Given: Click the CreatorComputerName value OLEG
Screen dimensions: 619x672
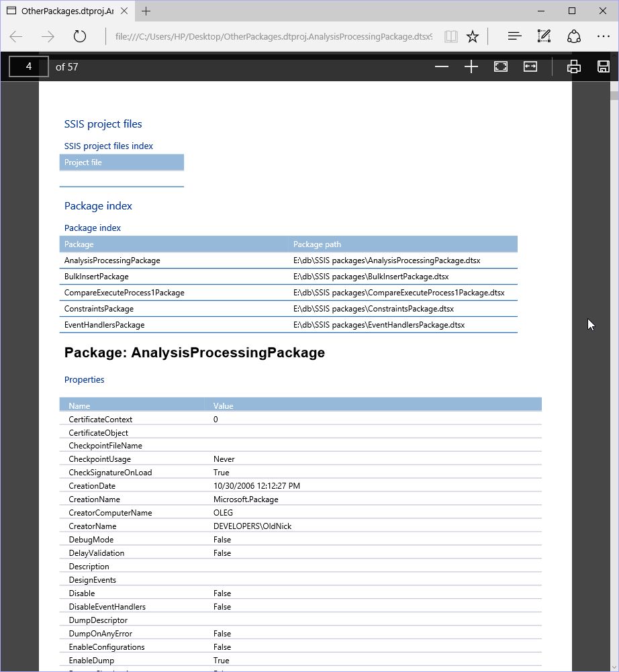Looking at the screenshot, I should click(x=224, y=513).
